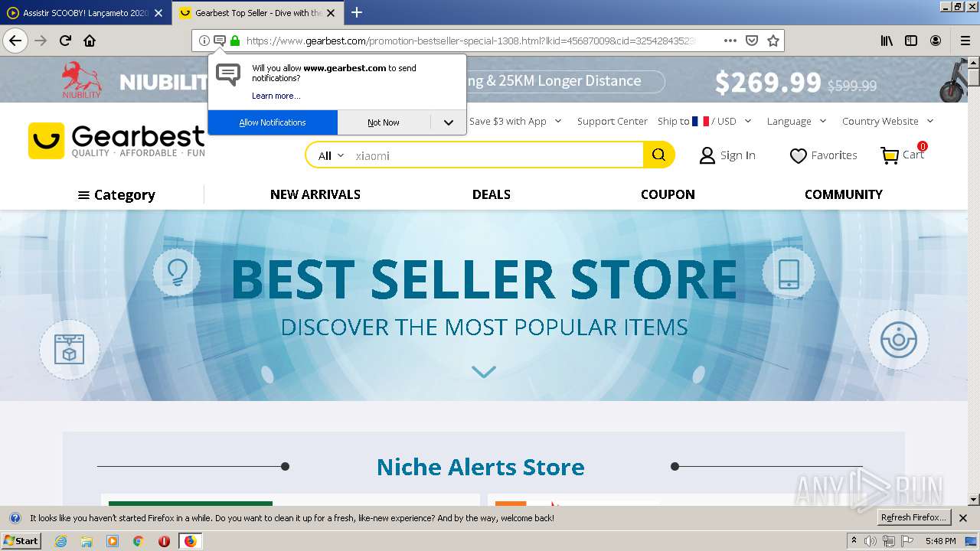Open a new tab with the plus icon

coord(357,12)
